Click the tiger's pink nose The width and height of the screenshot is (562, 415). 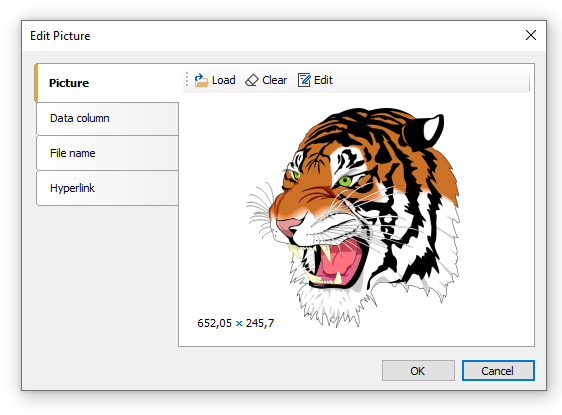287,226
